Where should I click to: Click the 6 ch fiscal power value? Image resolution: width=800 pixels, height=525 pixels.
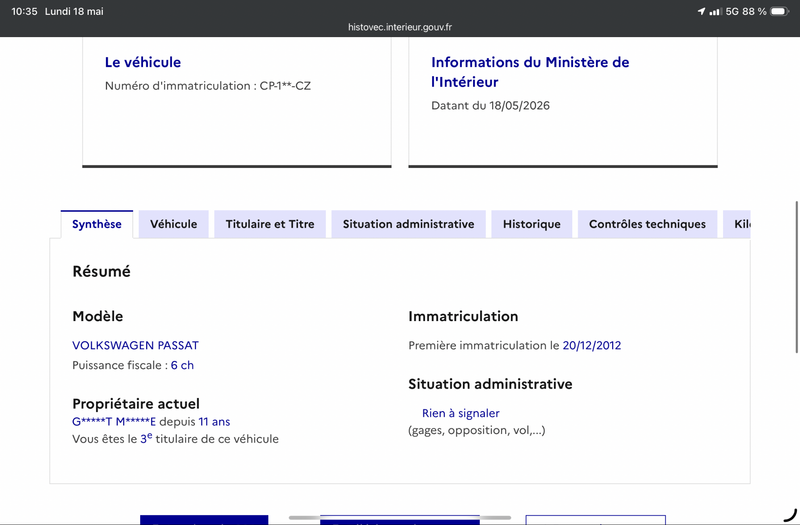coord(182,365)
